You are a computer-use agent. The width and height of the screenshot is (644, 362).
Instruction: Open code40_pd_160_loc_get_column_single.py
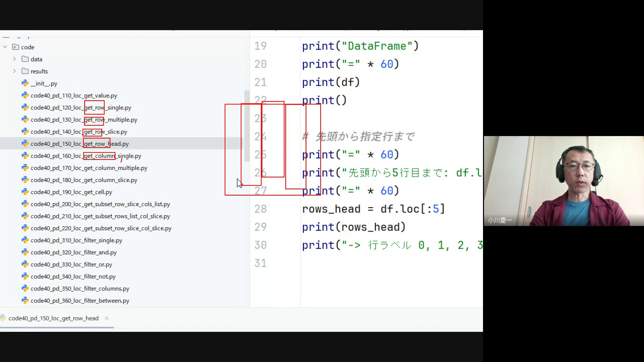coord(86,156)
